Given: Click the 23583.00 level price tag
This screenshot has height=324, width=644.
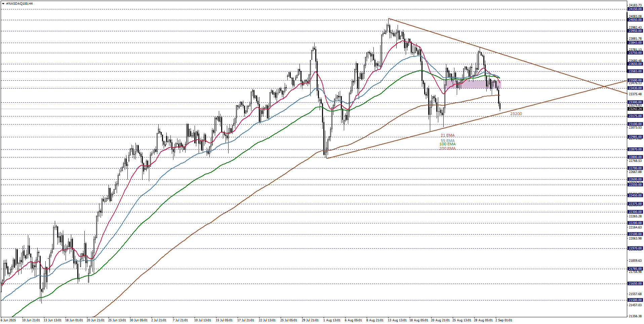Looking at the screenshot, I should point(635,71).
